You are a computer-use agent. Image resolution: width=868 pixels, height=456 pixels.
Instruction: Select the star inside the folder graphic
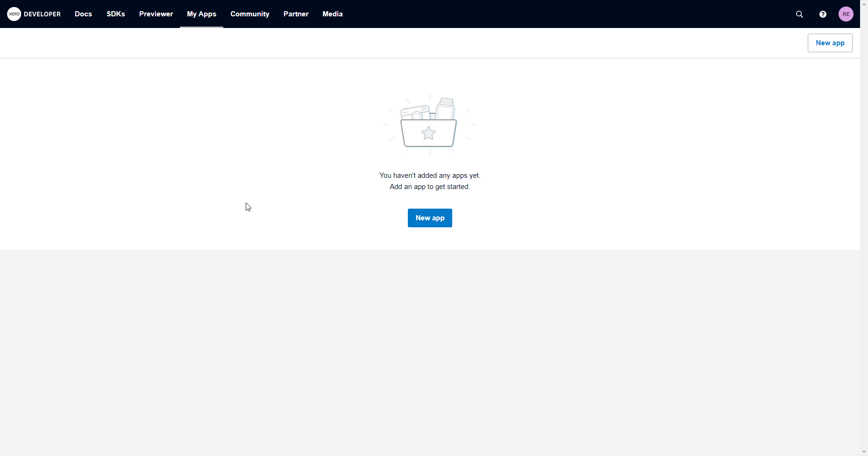(428, 133)
